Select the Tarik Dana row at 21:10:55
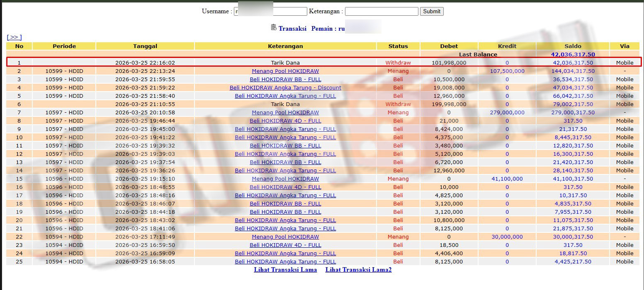This screenshot has width=644, height=290. (x=323, y=104)
